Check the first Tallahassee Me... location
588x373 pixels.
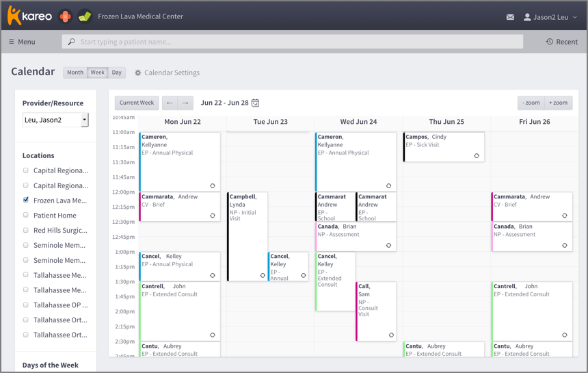pos(25,274)
